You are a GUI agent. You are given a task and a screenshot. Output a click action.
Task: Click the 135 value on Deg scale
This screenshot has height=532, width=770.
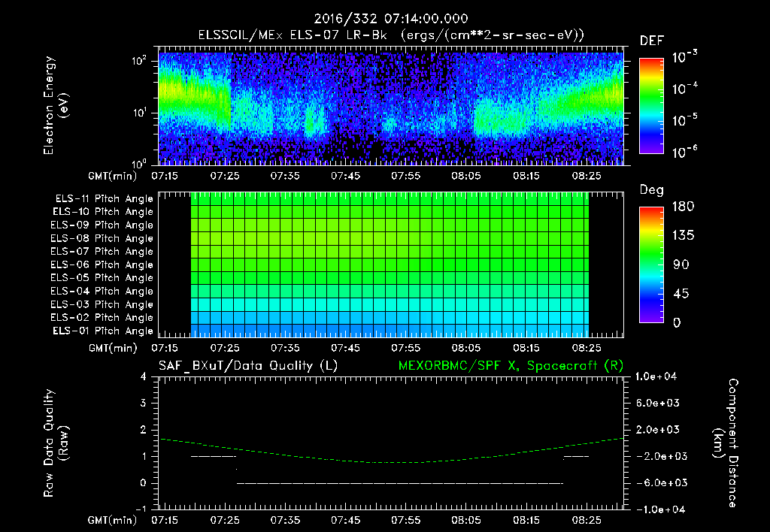point(683,236)
